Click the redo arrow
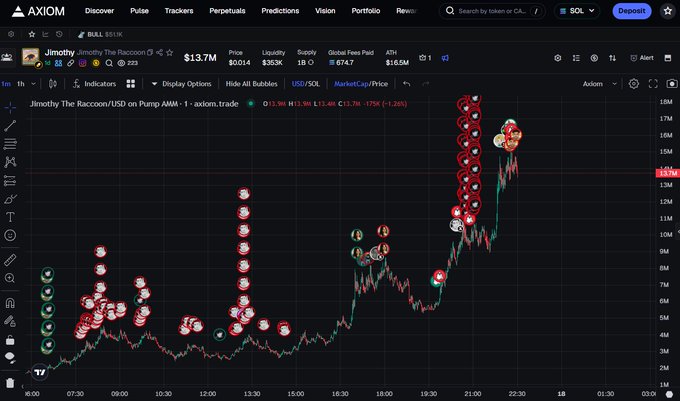Screen dimensions: 680x401 click(x=426, y=84)
